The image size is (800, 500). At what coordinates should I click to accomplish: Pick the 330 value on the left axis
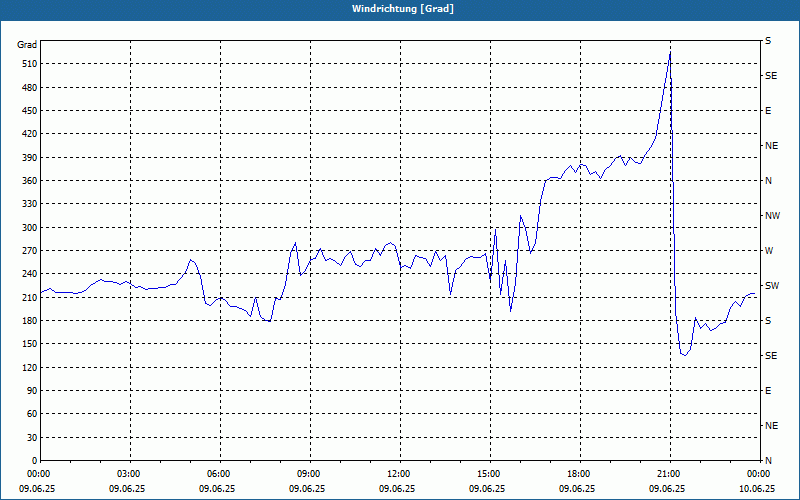(30, 204)
